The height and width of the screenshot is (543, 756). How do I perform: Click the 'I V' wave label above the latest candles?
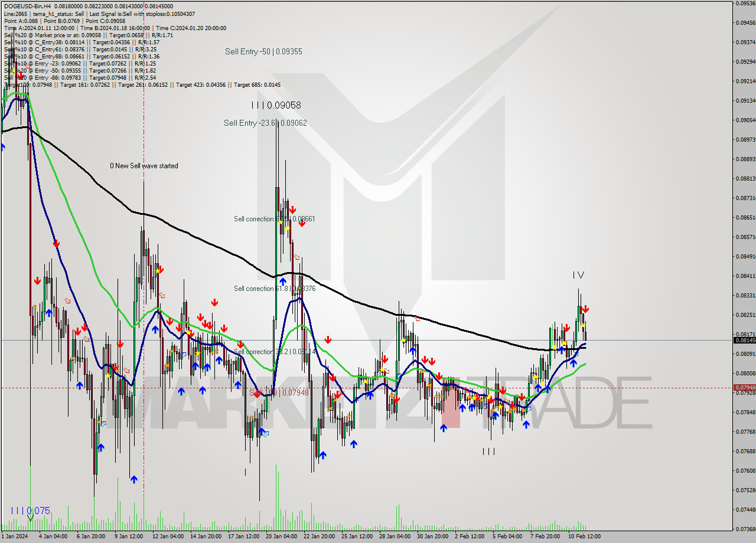[x=578, y=275]
